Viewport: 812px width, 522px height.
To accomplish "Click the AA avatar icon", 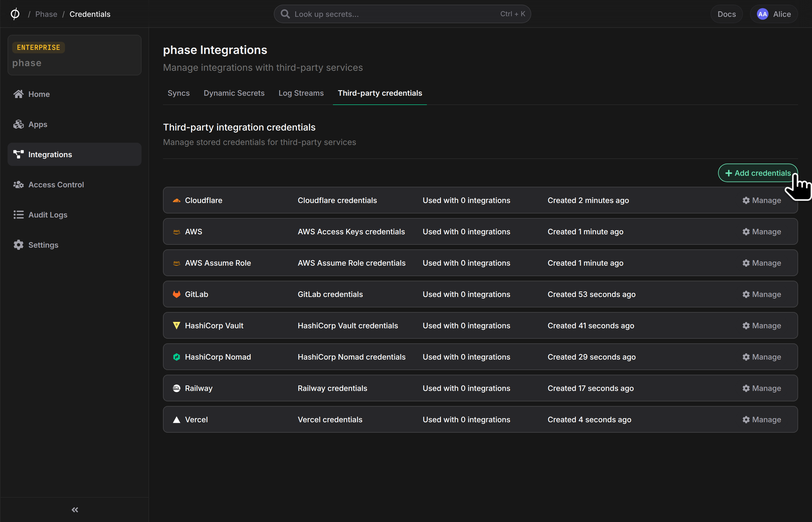I will [x=762, y=14].
